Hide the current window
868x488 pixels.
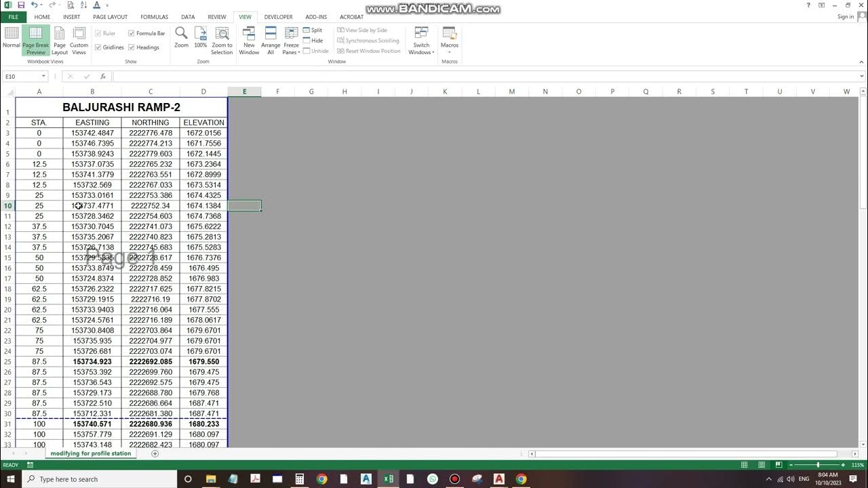pyautogui.click(x=313, y=41)
